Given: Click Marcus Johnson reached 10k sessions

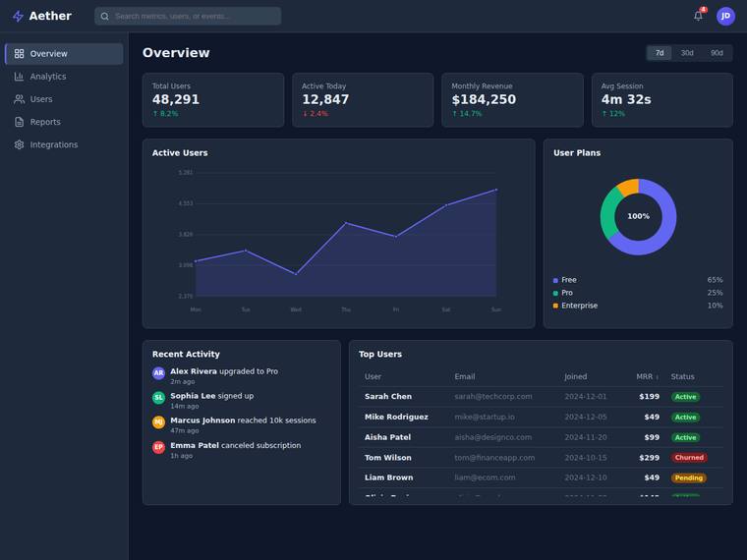Looking at the screenshot, I should point(242,424).
